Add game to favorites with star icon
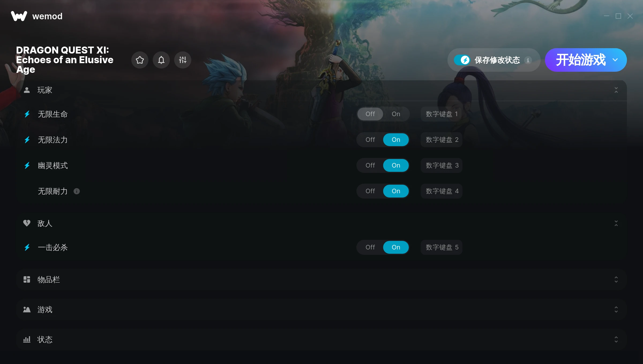Viewport: 643px width, 364px height. click(x=140, y=60)
